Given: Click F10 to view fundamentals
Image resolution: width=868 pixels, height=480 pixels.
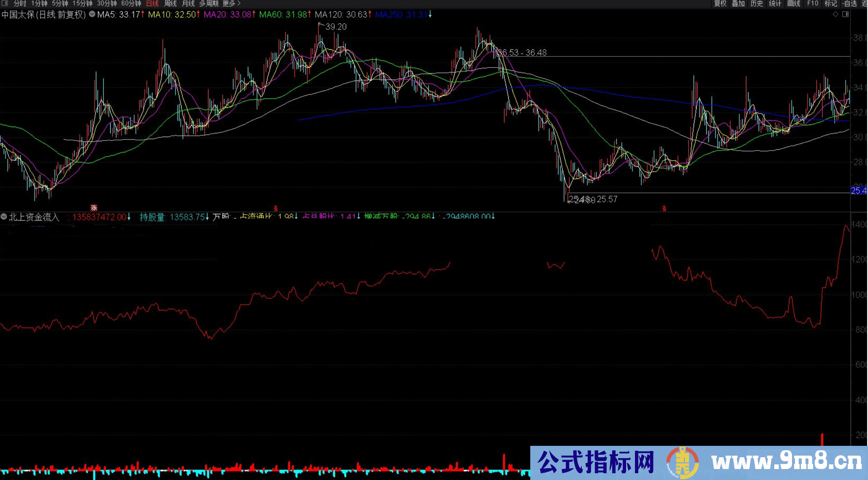Looking at the screenshot, I should [813, 3].
